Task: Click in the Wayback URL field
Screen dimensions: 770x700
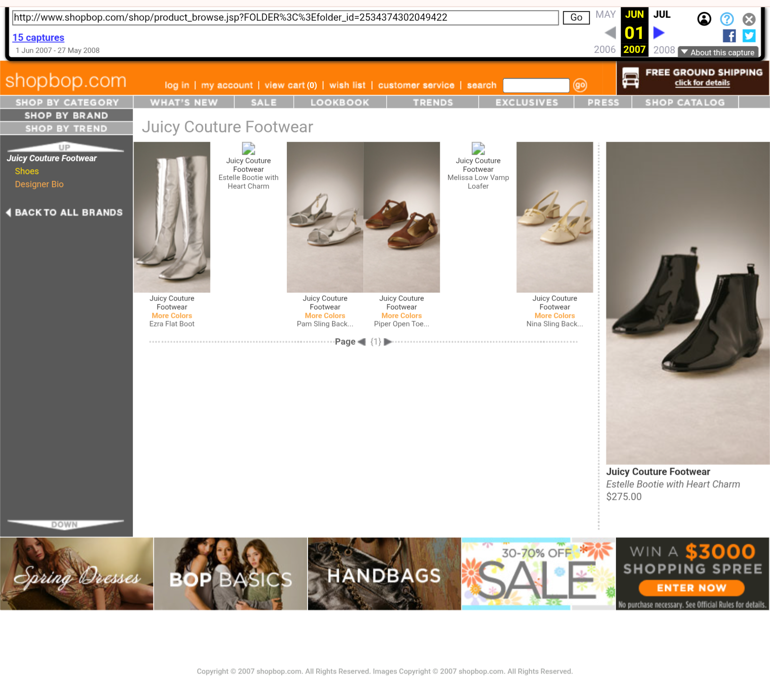Action: click(285, 18)
